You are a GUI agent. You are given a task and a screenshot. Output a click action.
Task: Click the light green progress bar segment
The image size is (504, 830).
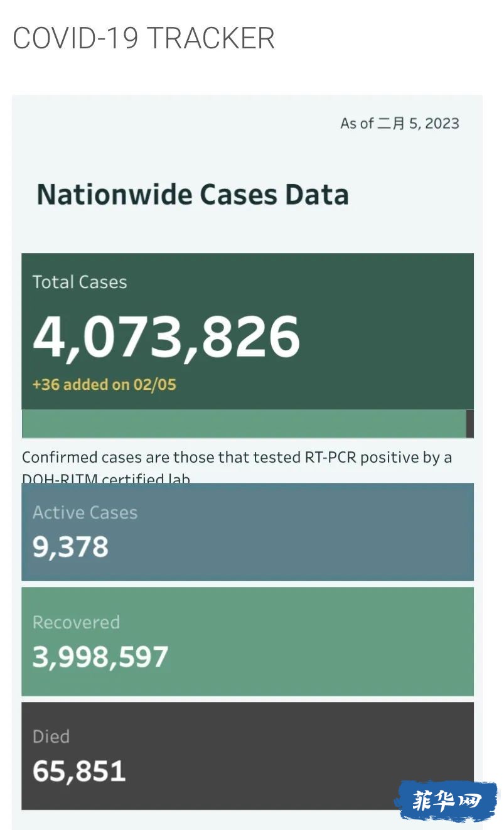[244, 424]
